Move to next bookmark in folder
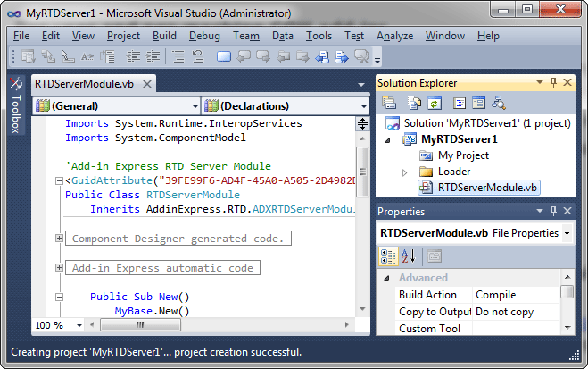 click(x=302, y=56)
